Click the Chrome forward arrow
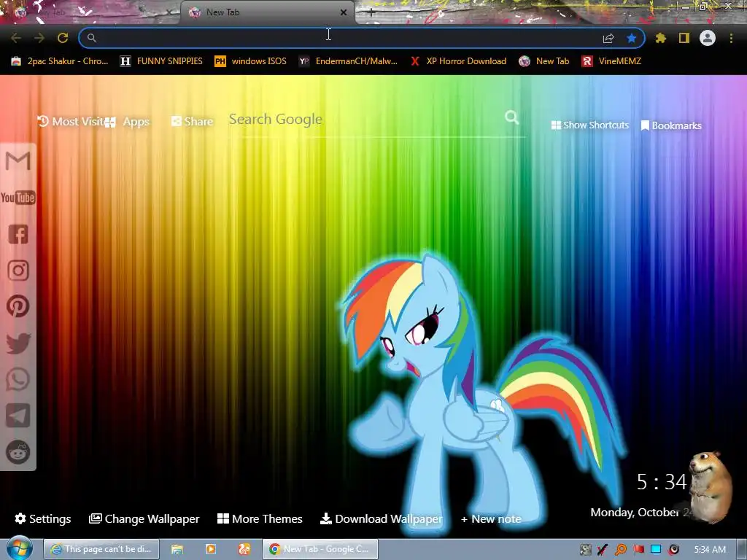 point(39,38)
